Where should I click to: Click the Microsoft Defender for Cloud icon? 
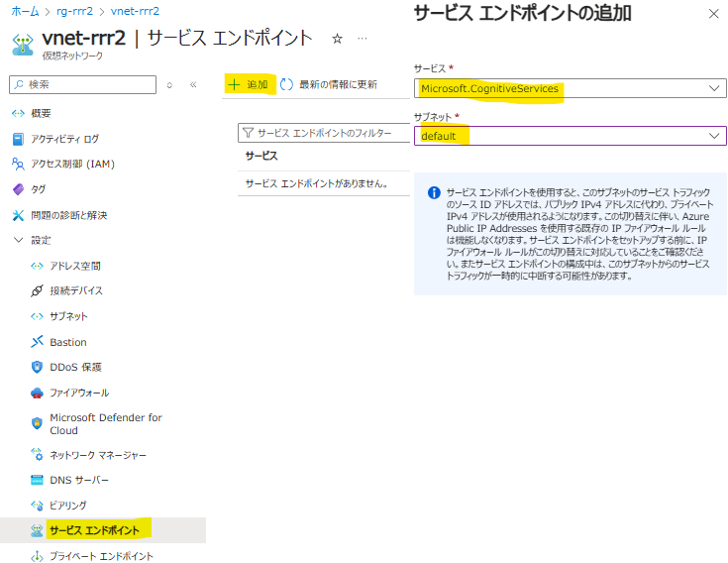tap(37, 423)
